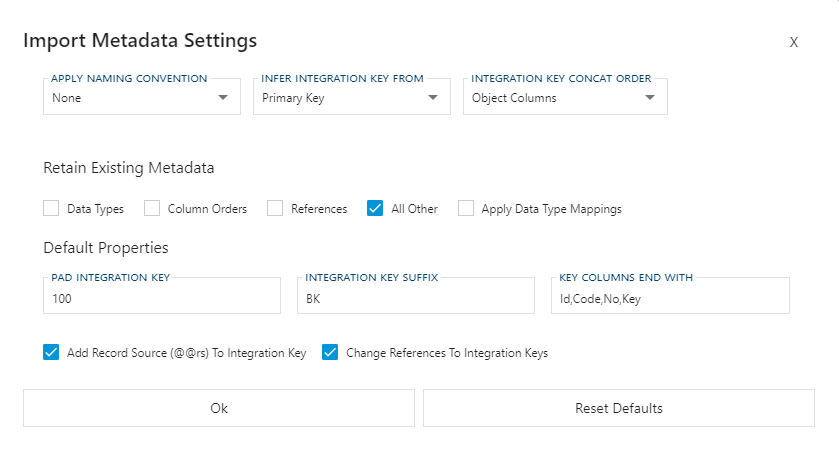Focus the Pad Integration Key field

pos(162,298)
